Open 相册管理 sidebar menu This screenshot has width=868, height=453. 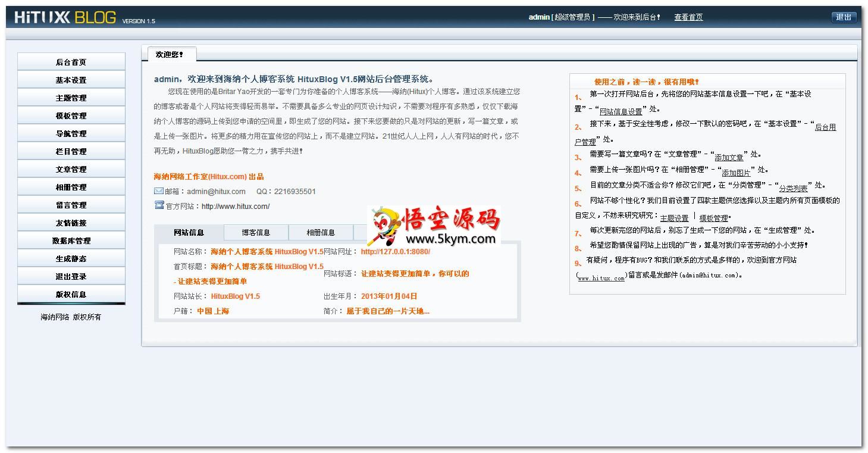(x=71, y=187)
